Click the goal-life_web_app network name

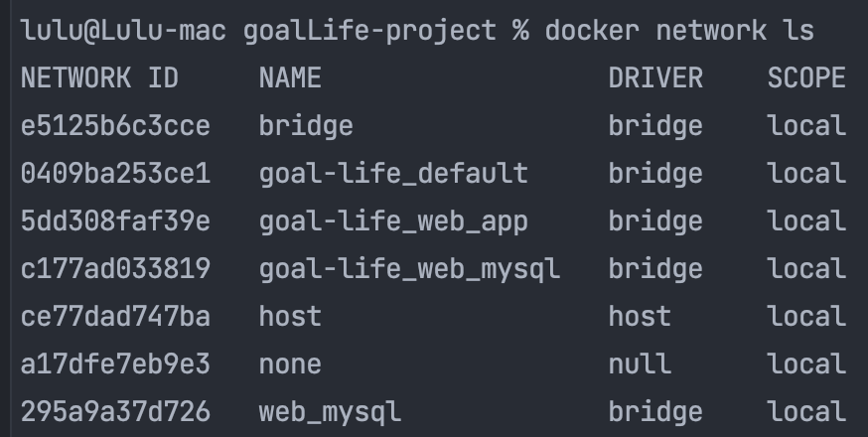tap(393, 220)
